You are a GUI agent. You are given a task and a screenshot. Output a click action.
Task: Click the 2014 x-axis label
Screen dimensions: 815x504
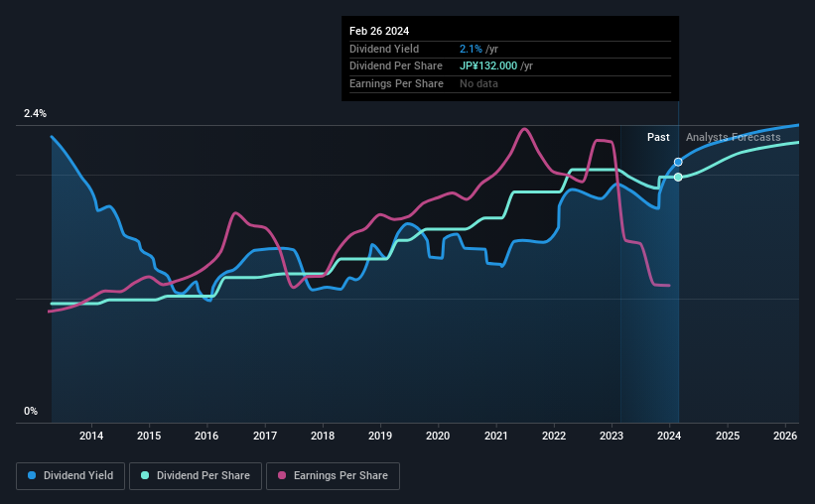[x=91, y=436]
